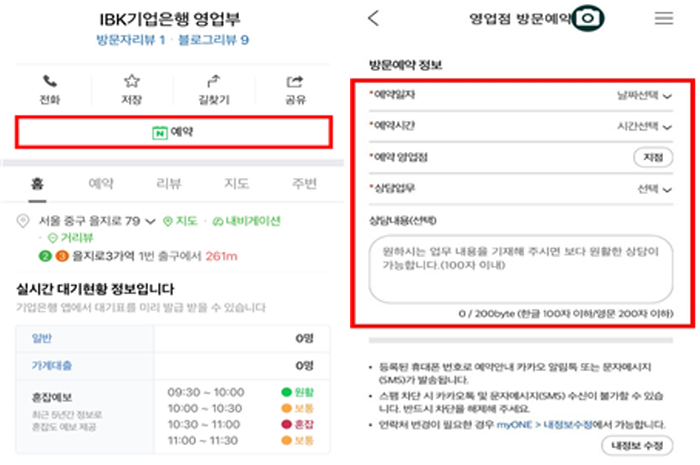Click the 10:30 ~ 11:00 time slot
This screenshot has height=465, width=700.
204,424
